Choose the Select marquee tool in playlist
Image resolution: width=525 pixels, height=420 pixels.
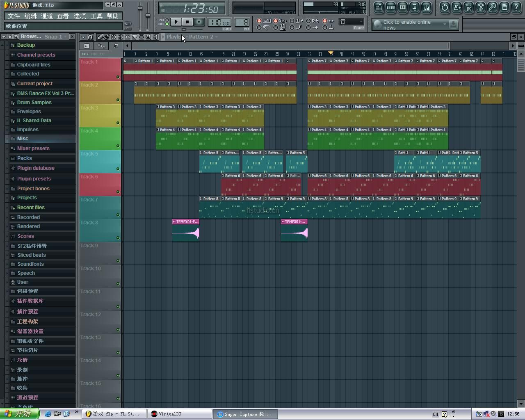click(x=142, y=37)
